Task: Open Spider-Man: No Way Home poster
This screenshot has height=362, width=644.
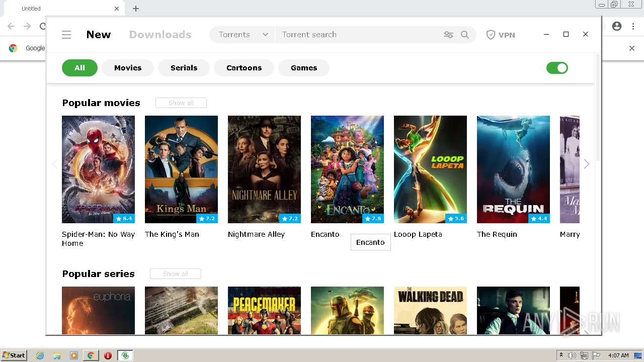Action: coord(98,169)
